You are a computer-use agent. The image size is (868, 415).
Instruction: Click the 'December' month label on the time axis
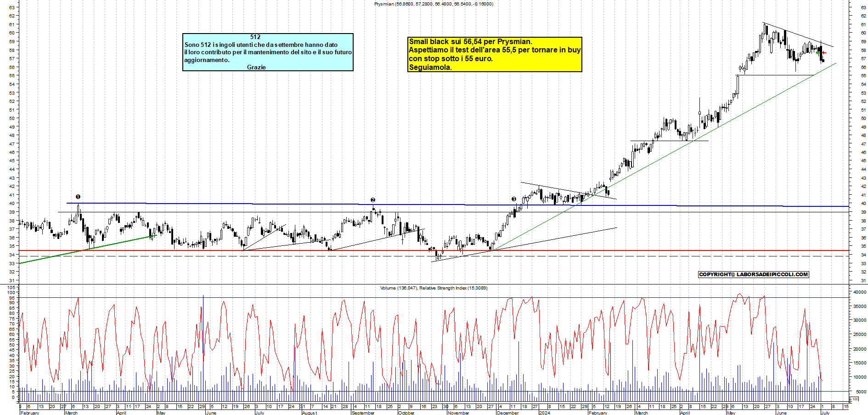pyautogui.click(x=507, y=413)
